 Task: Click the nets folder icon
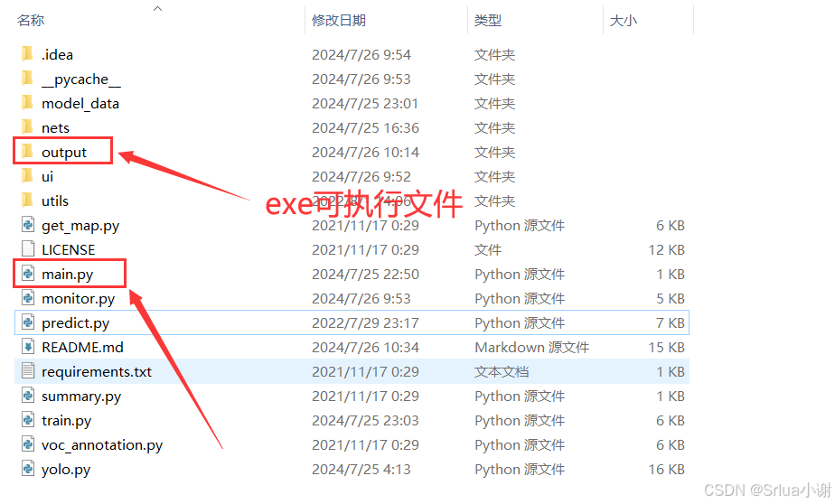coord(28,127)
